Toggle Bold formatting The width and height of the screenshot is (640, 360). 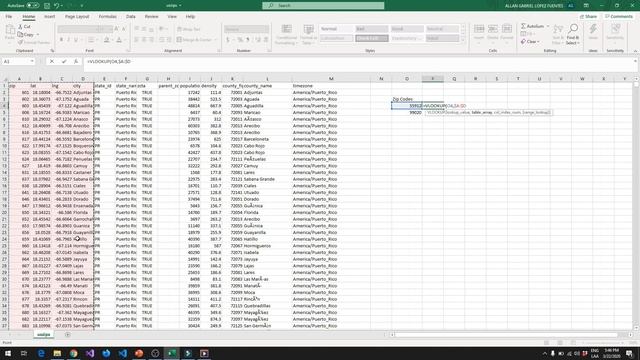[61, 40]
